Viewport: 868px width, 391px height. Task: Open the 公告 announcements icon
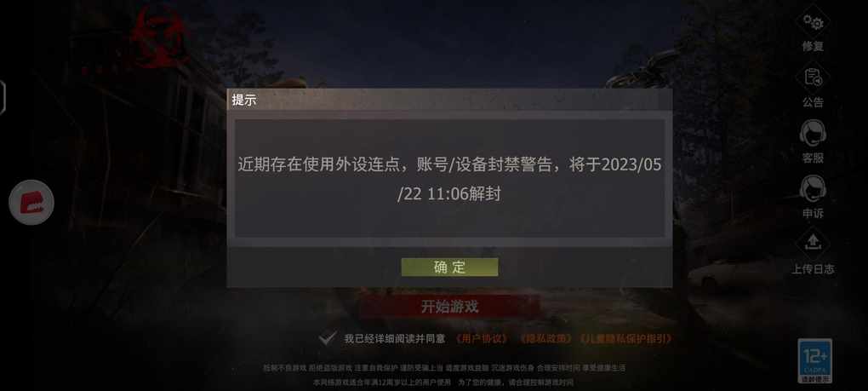[x=813, y=78]
